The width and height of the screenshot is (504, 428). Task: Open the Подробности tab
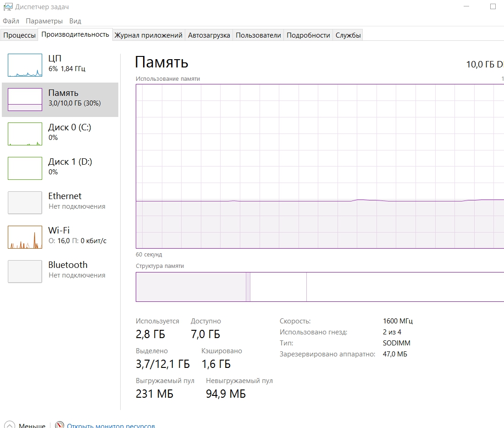(x=308, y=35)
